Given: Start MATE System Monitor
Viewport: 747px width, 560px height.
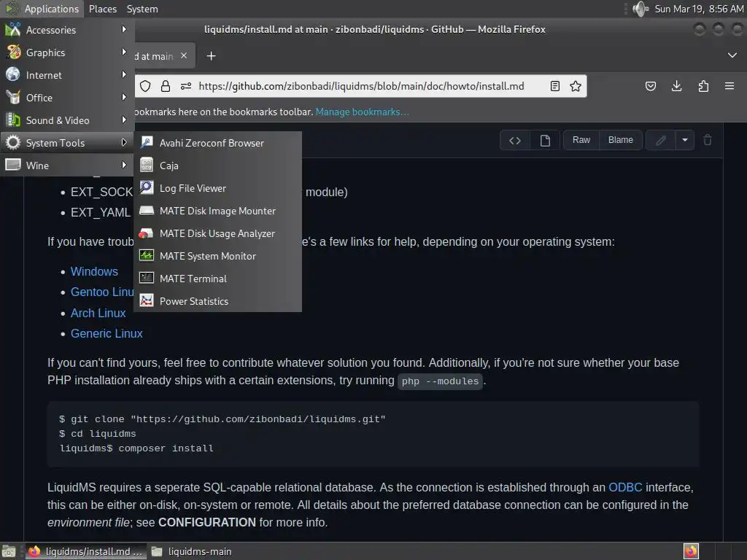Looking at the screenshot, I should pos(217,256).
